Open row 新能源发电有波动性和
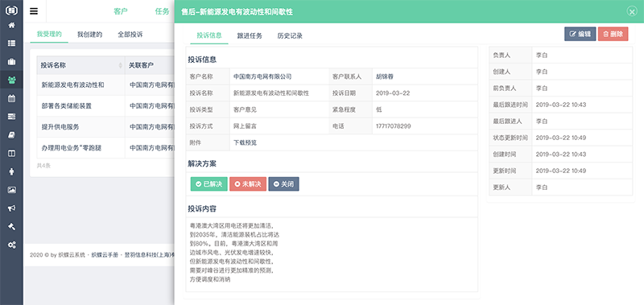644x305 pixels. click(72, 85)
